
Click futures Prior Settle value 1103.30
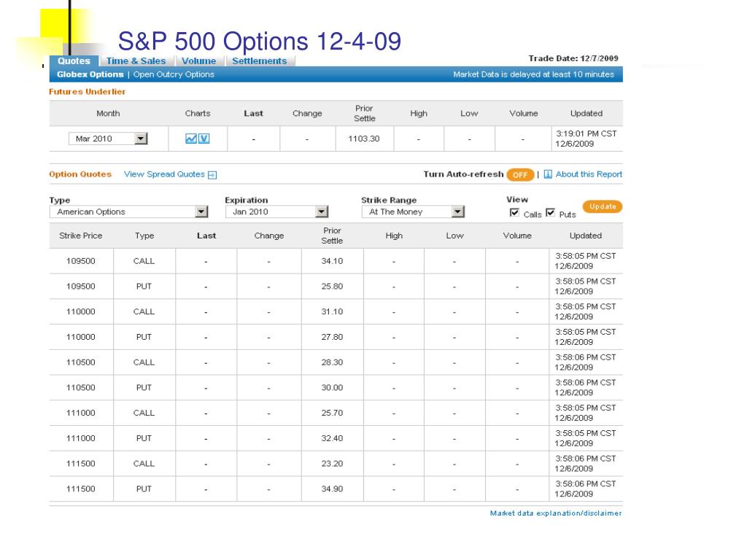364,139
